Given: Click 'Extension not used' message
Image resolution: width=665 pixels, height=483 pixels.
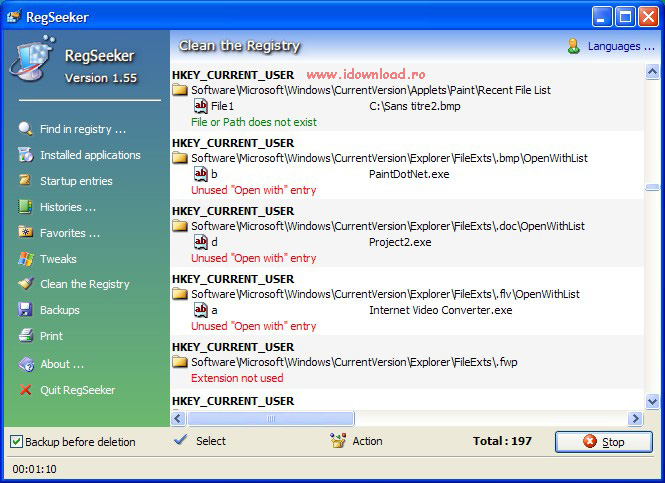Looking at the screenshot, I should 237,378.
